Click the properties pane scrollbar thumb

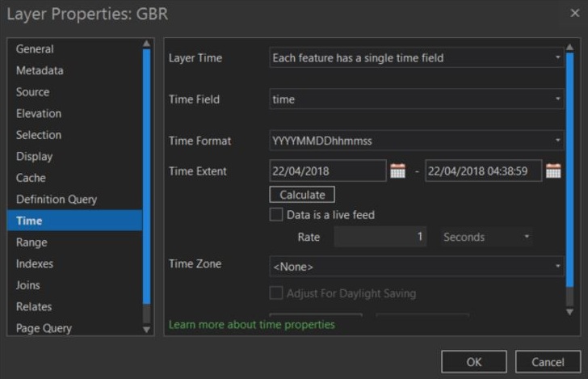(569, 170)
